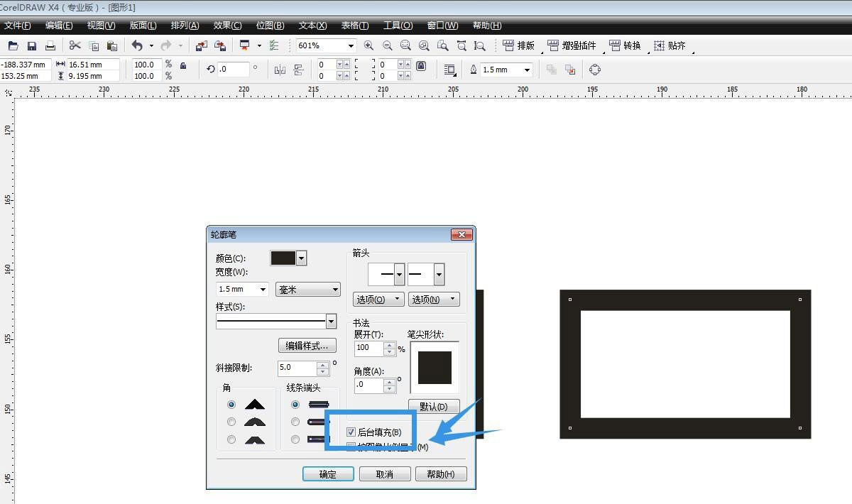The image size is (852, 504).
Task: Click the 确定 button
Action: (x=328, y=474)
